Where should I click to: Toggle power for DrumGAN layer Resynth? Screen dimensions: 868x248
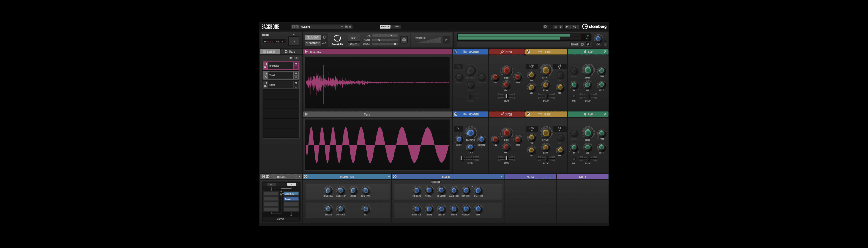click(x=455, y=52)
